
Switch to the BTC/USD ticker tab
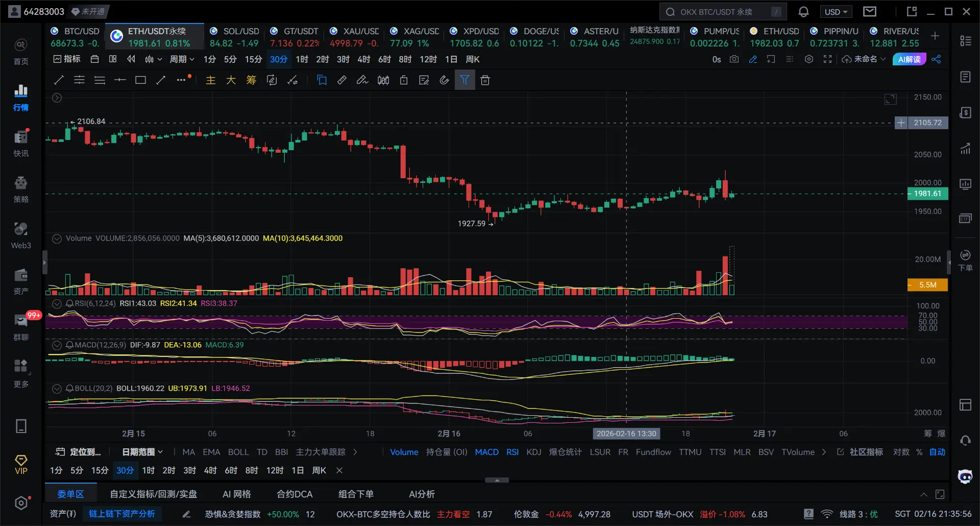point(75,37)
